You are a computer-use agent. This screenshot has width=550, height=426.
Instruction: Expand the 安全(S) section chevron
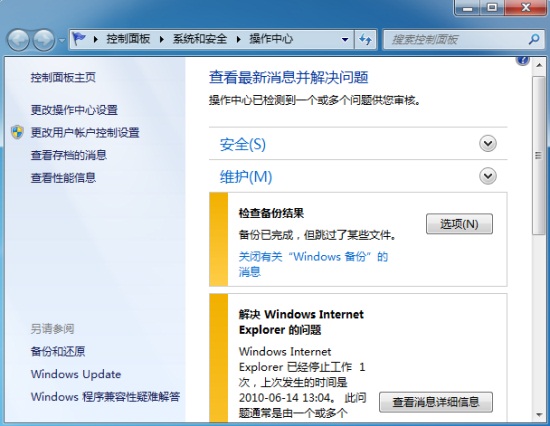pos(488,143)
